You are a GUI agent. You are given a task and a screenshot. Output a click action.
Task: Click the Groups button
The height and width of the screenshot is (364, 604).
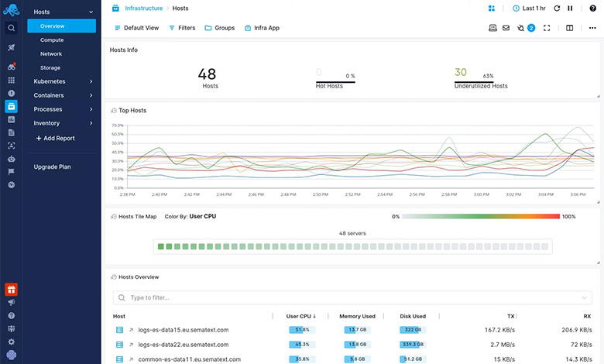click(x=220, y=28)
